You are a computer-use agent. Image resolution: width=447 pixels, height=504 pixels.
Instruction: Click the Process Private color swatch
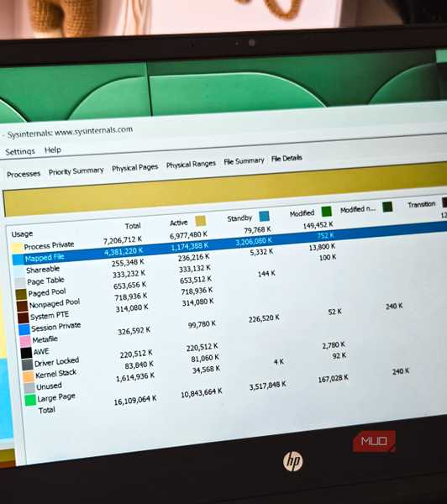(17, 247)
